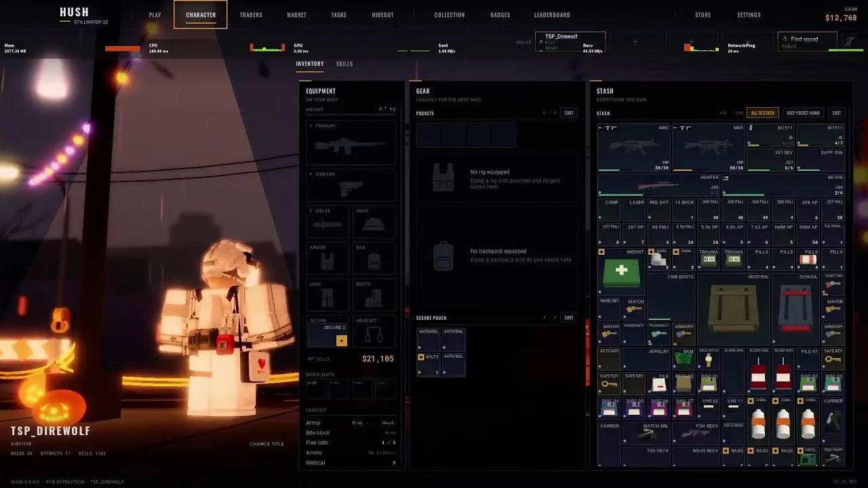Click the All To Stash button
This screenshot has height=488, width=868.
(x=762, y=113)
